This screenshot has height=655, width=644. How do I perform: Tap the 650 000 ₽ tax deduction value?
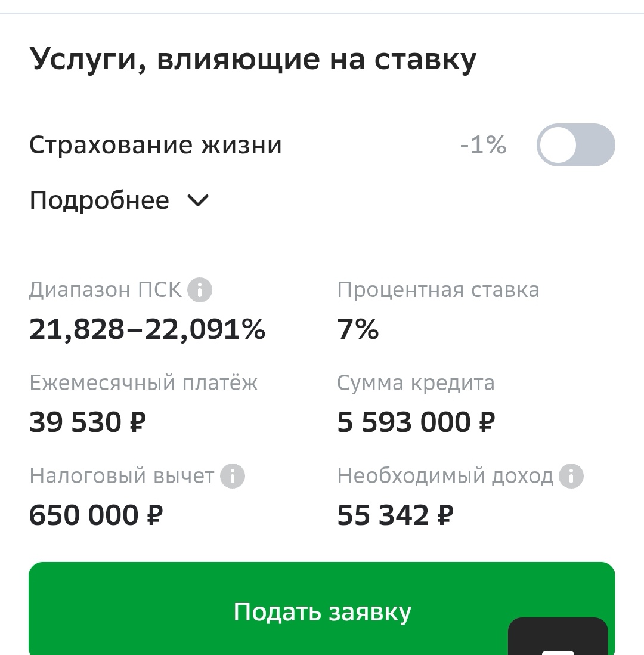(96, 515)
